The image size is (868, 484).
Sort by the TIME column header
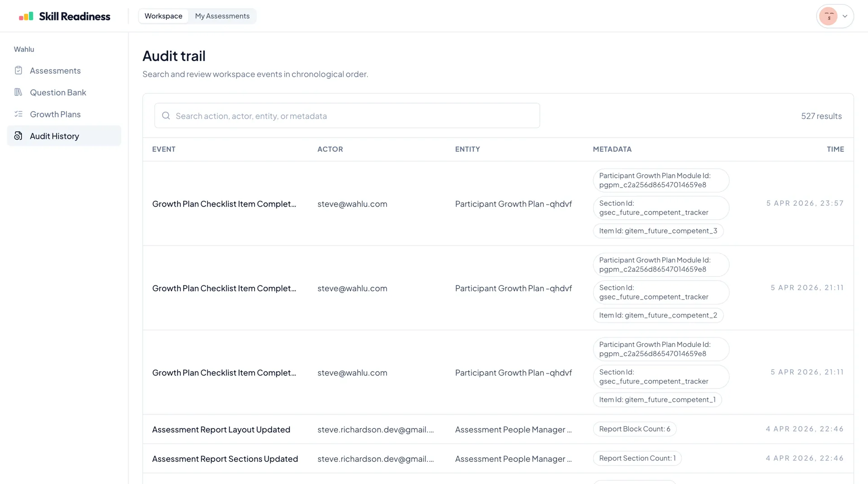835,149
